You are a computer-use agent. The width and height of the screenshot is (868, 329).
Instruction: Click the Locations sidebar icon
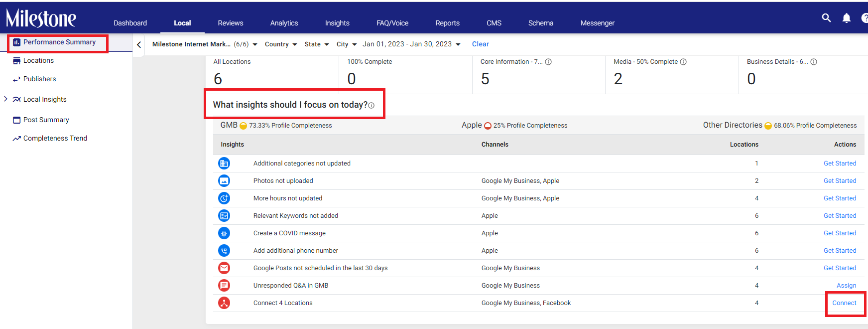point(16,61)
